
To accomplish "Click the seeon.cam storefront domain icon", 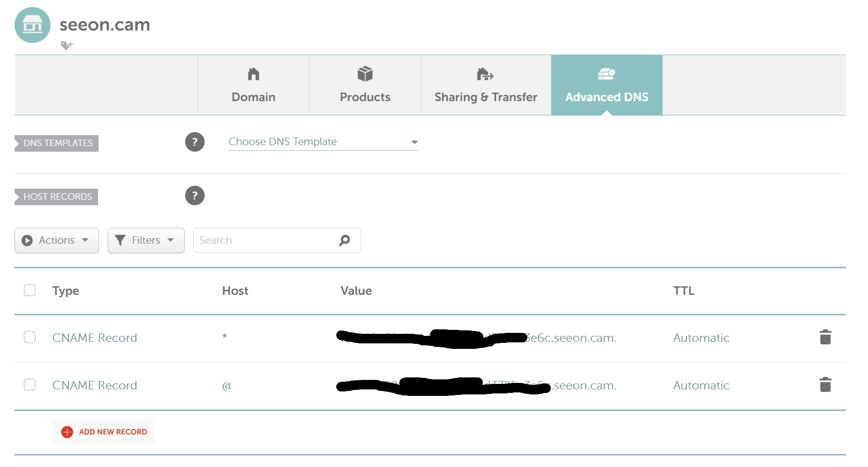I will click(33, 25).
